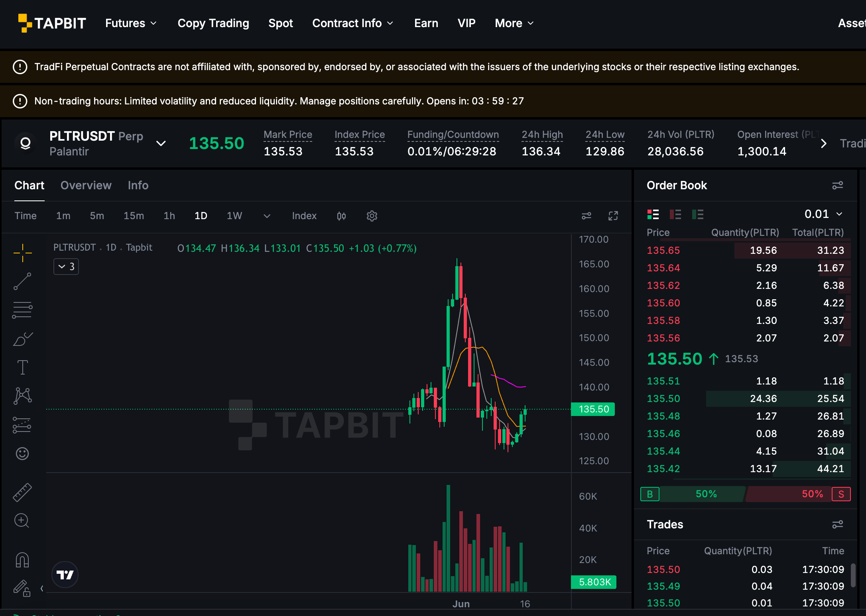The image size is (866, 616).
Task: Open the VIP page
Action: (466, 23)
